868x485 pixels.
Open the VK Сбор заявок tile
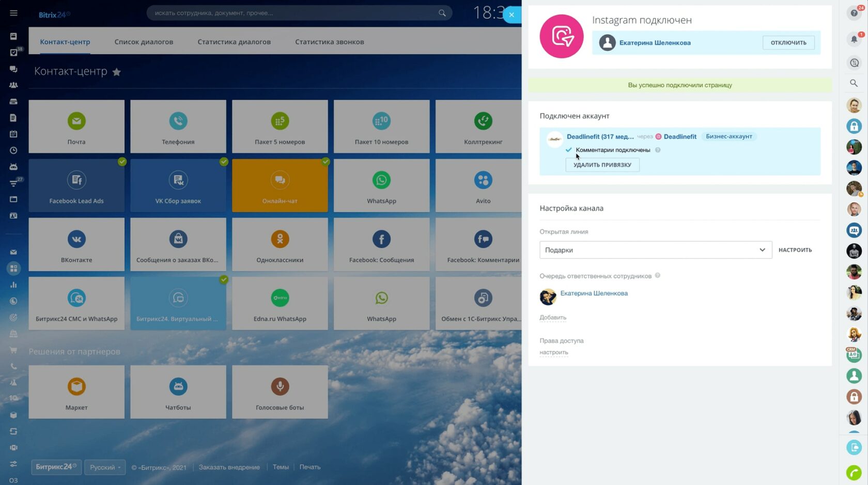tap(178, 185)
